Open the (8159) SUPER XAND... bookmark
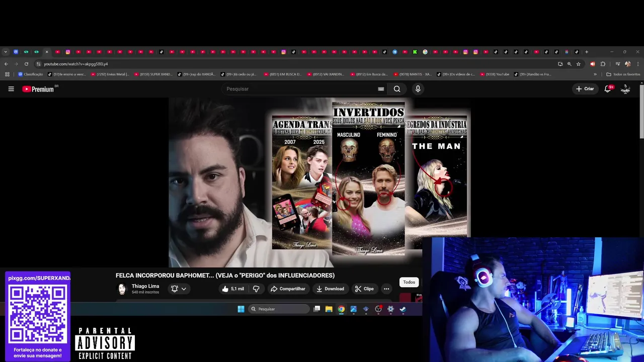Viewport: 644px width, 362px height. click(153, 74)
